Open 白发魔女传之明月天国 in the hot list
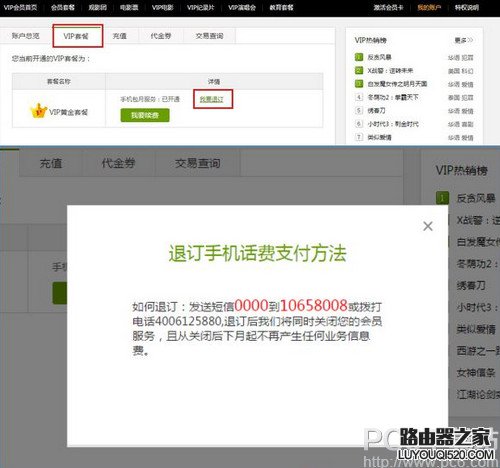The image size is (500, 468). pyautogui.click(x=397, y=84)
